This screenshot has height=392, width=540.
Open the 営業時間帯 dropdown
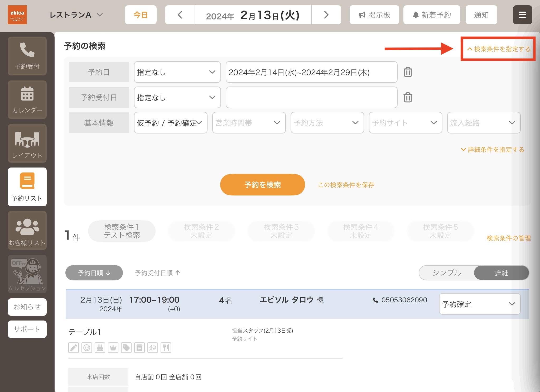(x=249, y=123)
